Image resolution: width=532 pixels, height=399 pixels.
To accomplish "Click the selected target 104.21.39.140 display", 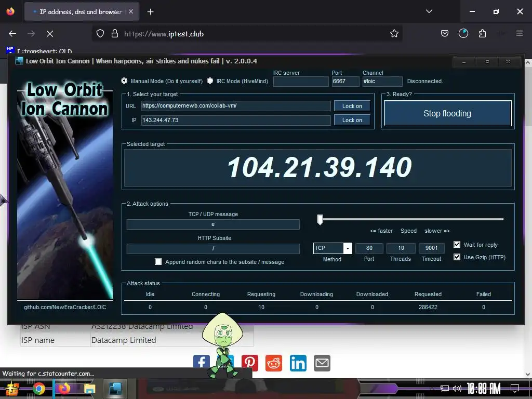I will click(318, 168).
